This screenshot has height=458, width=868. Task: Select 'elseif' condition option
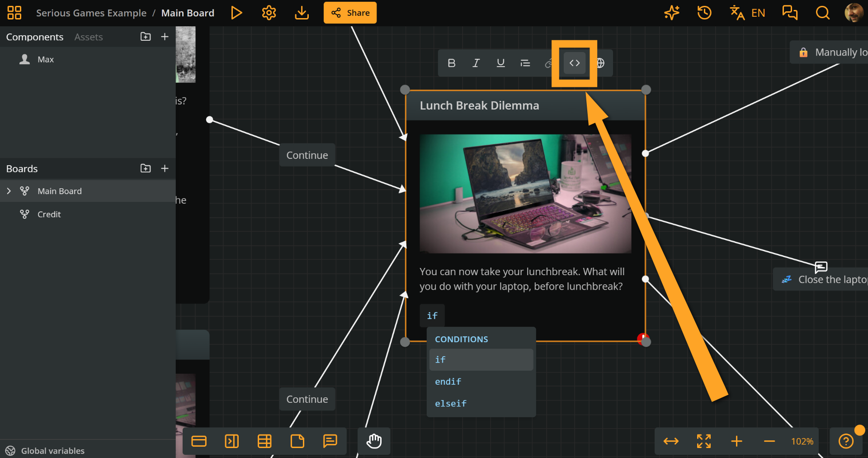[x=481, y=403]
